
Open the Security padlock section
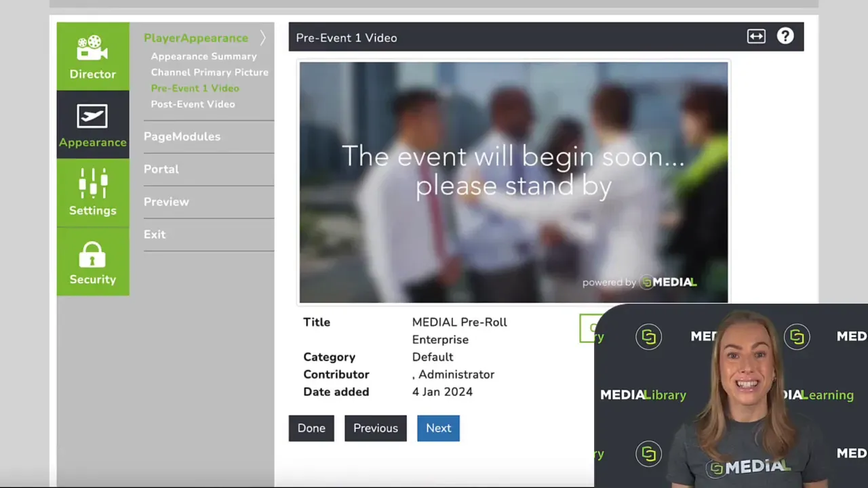93,262
